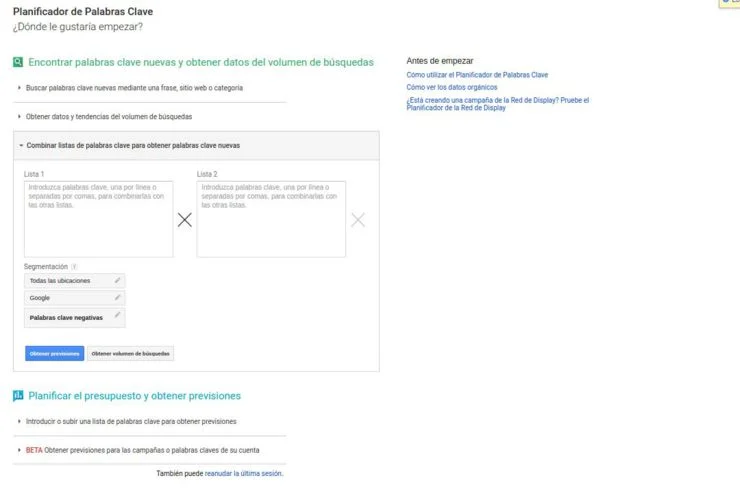The height and width of the screenshot is (489, 740).
Task: Click the blue bar chart planning icon
Action: (x=18, y=396)
